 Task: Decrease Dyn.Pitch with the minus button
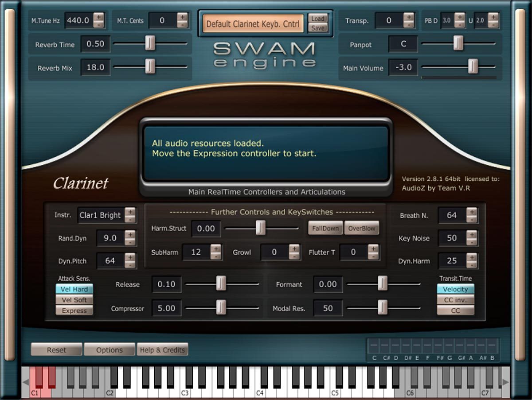point(130,264)
